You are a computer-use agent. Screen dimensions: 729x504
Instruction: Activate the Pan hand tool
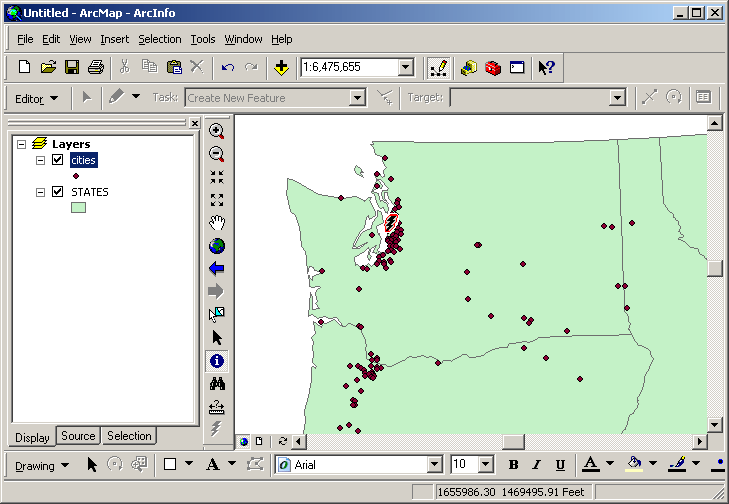pos(216,222)
